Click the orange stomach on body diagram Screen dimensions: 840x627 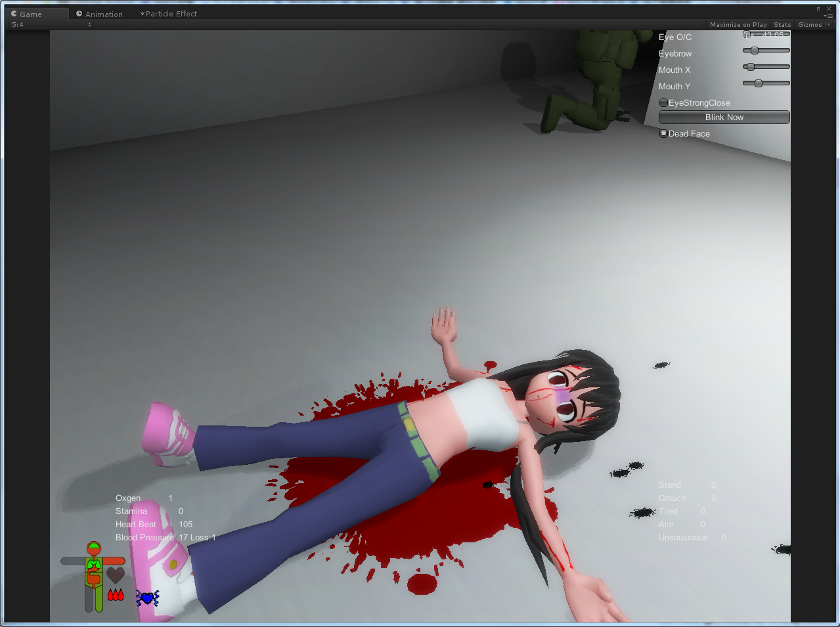(x=93, y=578)
